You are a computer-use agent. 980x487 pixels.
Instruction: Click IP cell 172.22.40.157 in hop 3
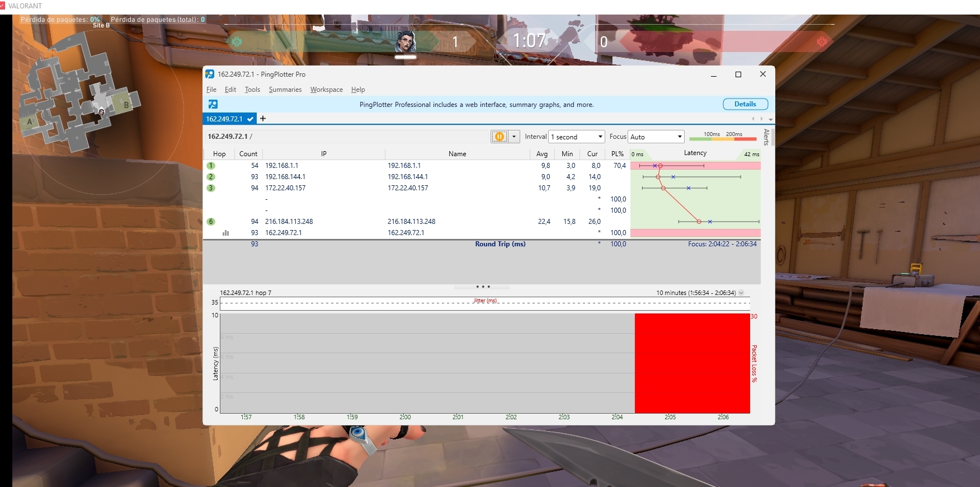285,188
